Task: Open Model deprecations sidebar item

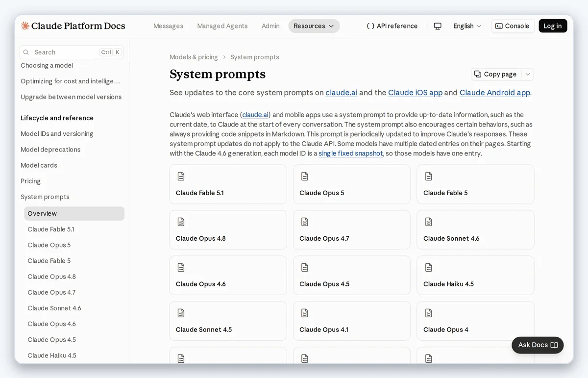Action: [x=50, y=150]
